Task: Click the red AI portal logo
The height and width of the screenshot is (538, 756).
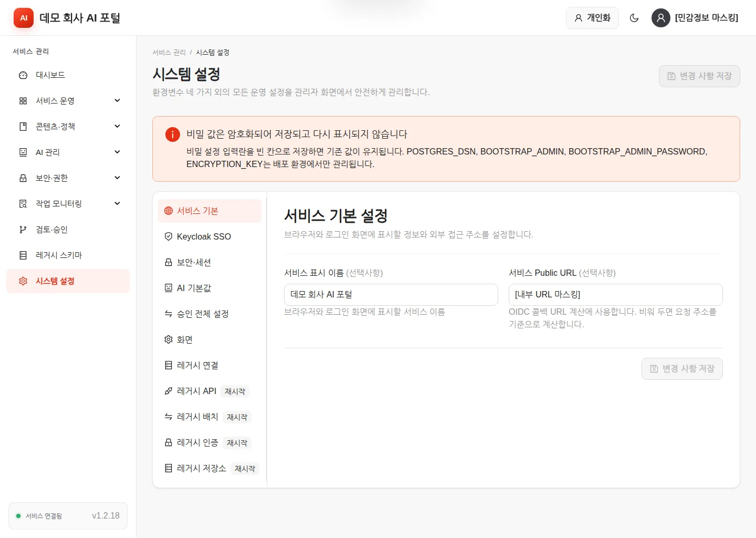Action: (24, 18)
